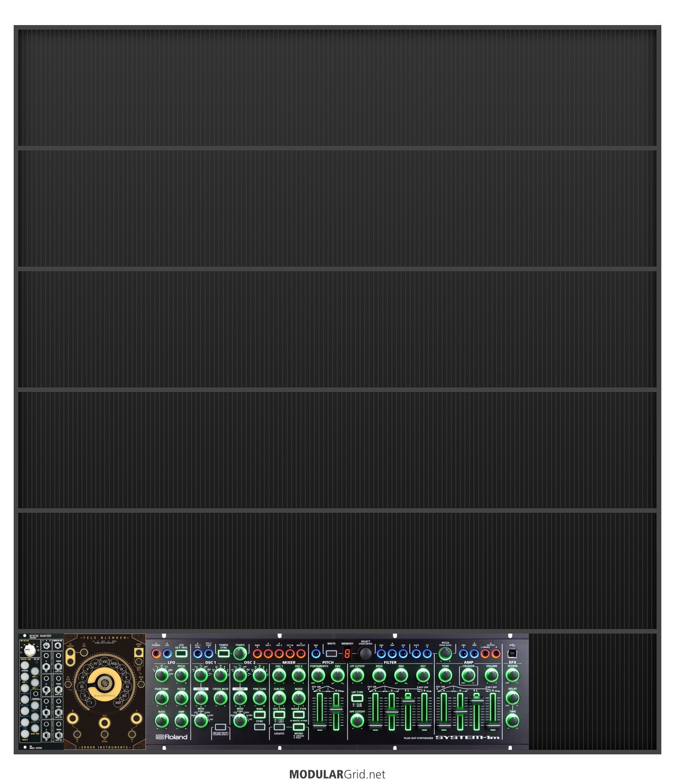
Task: Click the LFO KEY TRIG button
Action: click(x=181, y=653)
